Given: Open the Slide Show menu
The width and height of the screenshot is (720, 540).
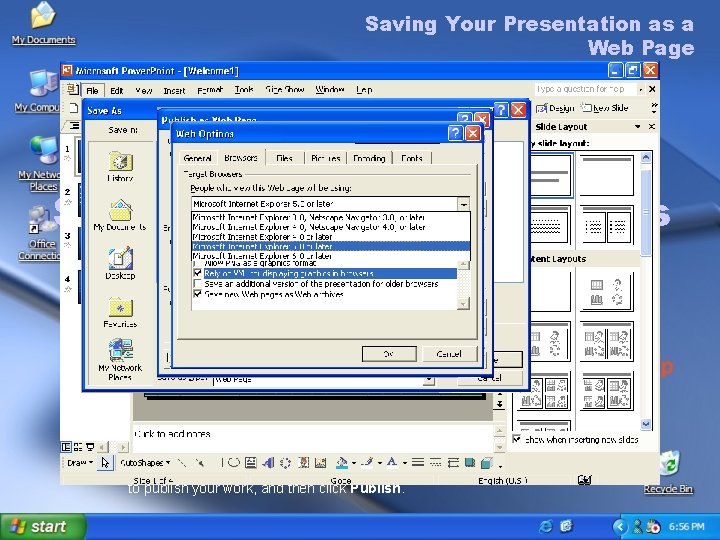Looking at the screenshot, I should coord(285,90).
